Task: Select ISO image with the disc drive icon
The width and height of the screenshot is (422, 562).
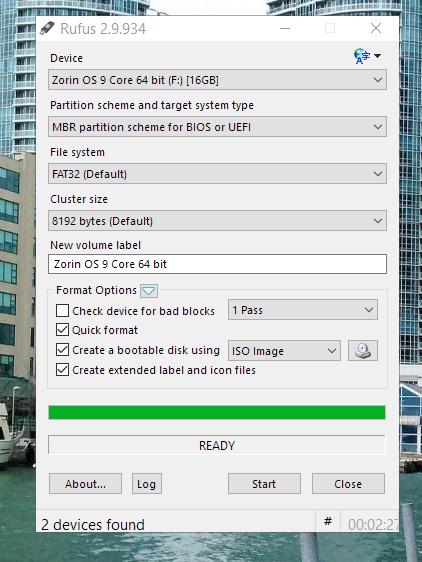Action: pos(363,350)
